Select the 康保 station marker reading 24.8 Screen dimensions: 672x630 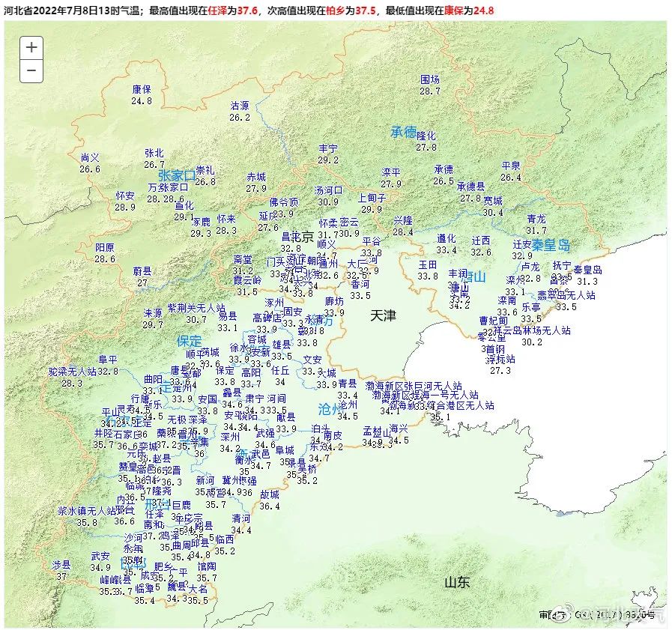142,94
